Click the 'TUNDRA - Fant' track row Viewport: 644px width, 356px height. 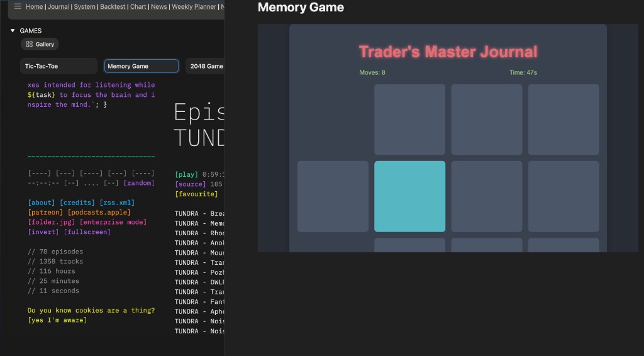click(x=199, y=302)
